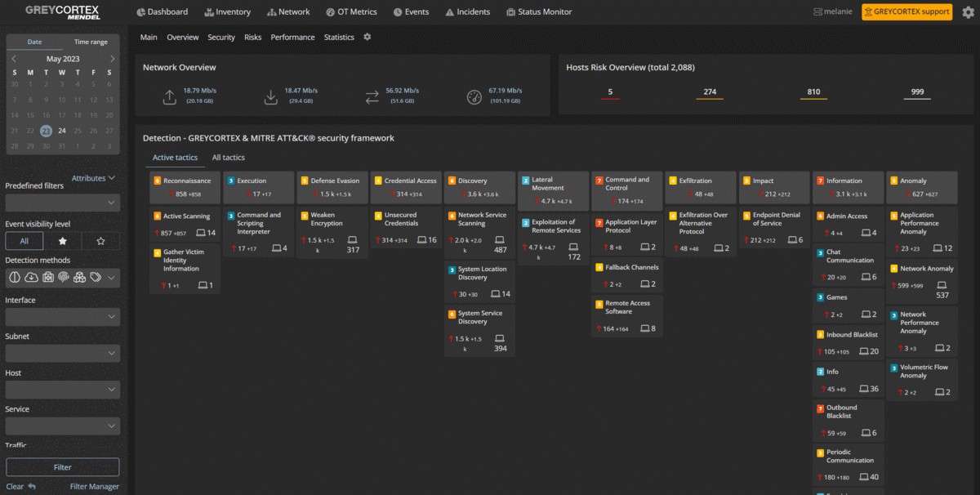
Task: Open the Statistics tab
Action: point(339,37)
